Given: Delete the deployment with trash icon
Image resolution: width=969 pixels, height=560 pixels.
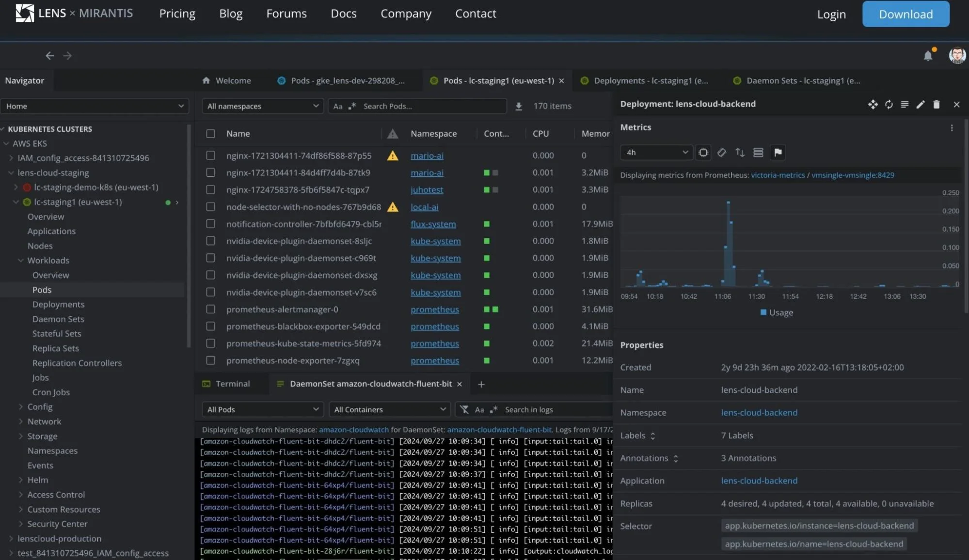Looking at the screenshot, I should pyautogui.click(x=936, y=104).
